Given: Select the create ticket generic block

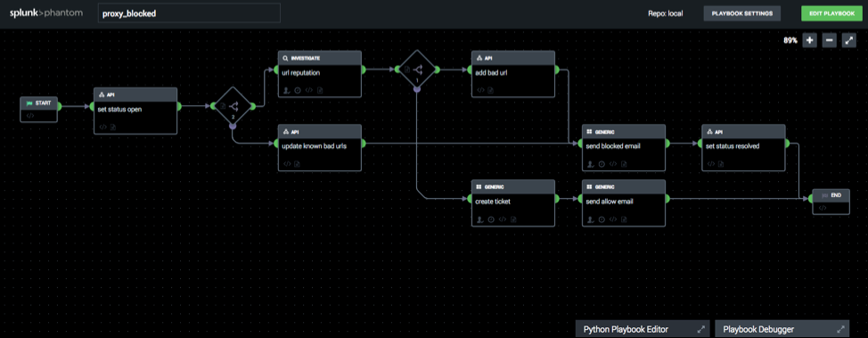Looking at the screenshot, I should click(513, 202).
